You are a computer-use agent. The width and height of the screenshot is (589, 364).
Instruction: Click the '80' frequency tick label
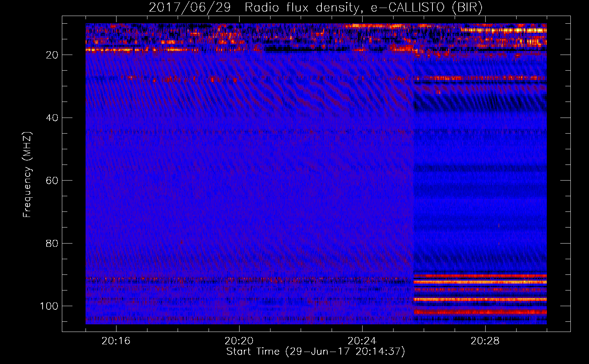point(52,243)
